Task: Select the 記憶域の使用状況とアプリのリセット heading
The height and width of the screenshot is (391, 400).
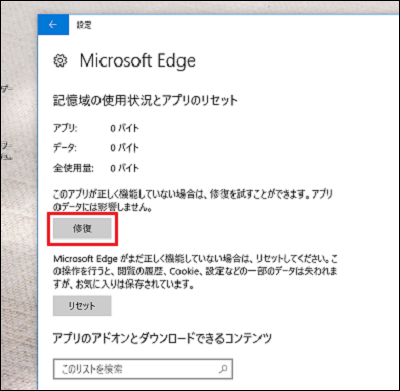Action: (145, 100)
